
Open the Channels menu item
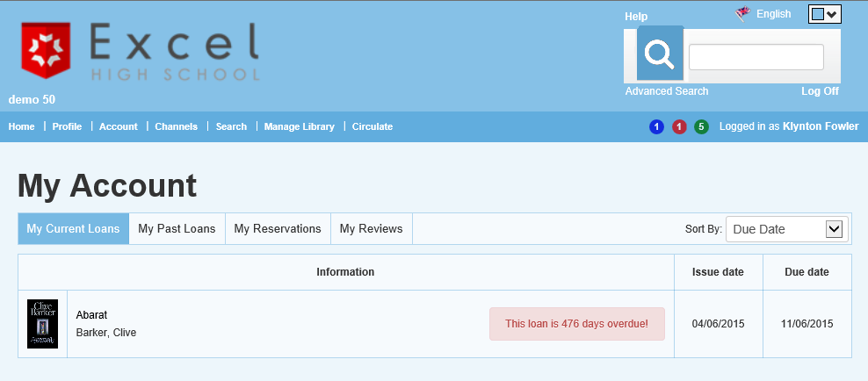click(177, 126)
